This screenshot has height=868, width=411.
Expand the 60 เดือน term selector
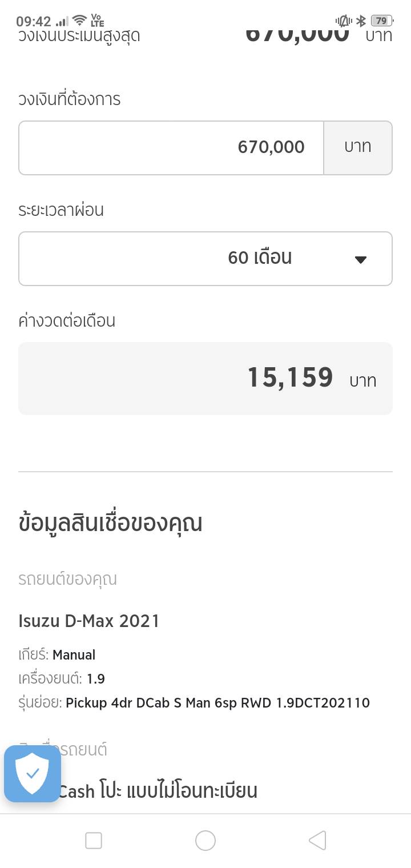pyautogui.click(x=205, y=258)
